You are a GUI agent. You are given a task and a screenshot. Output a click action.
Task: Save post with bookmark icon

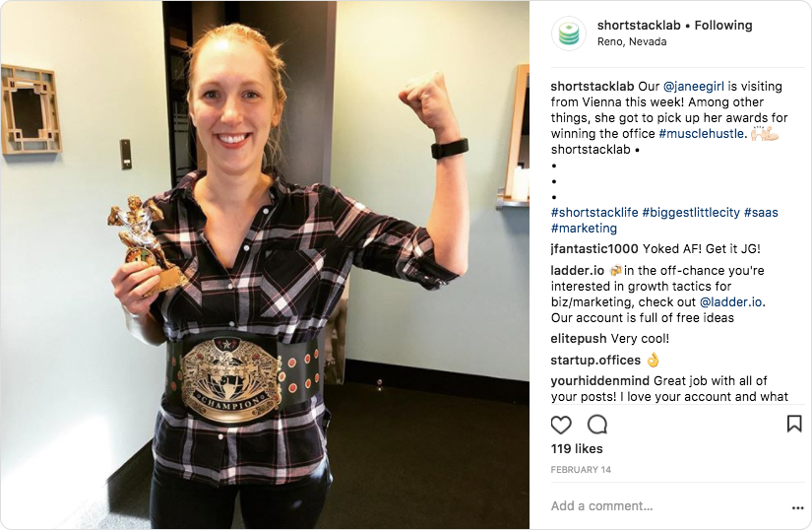coord(794,424)
